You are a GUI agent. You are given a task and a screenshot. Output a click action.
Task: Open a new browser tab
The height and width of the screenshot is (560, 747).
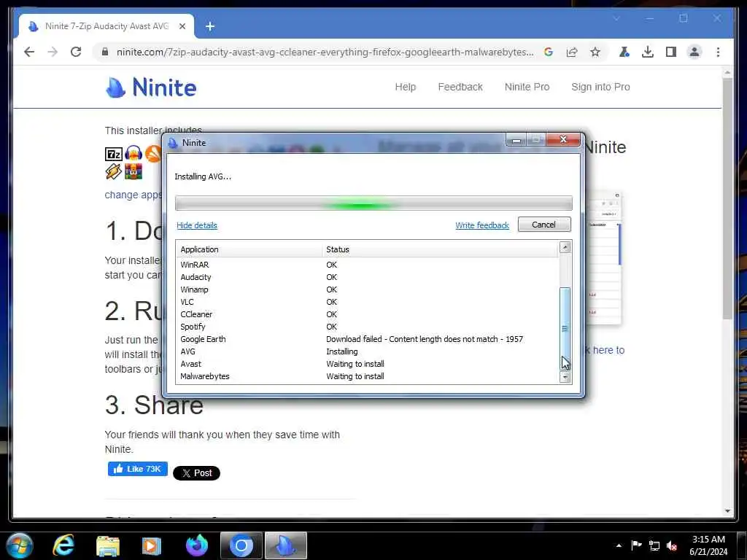[x=210, y=26]
